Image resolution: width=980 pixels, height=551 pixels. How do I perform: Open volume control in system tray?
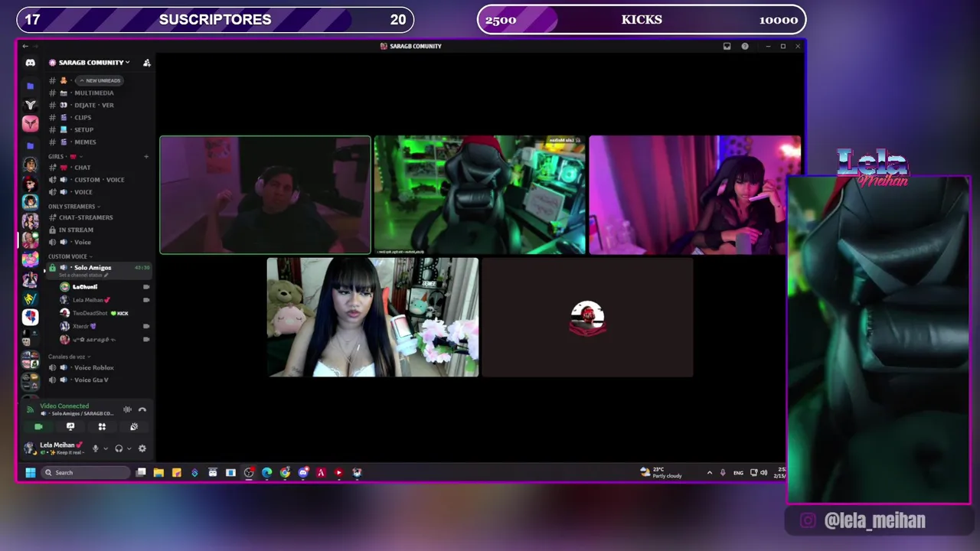click(x=763, y=472)
